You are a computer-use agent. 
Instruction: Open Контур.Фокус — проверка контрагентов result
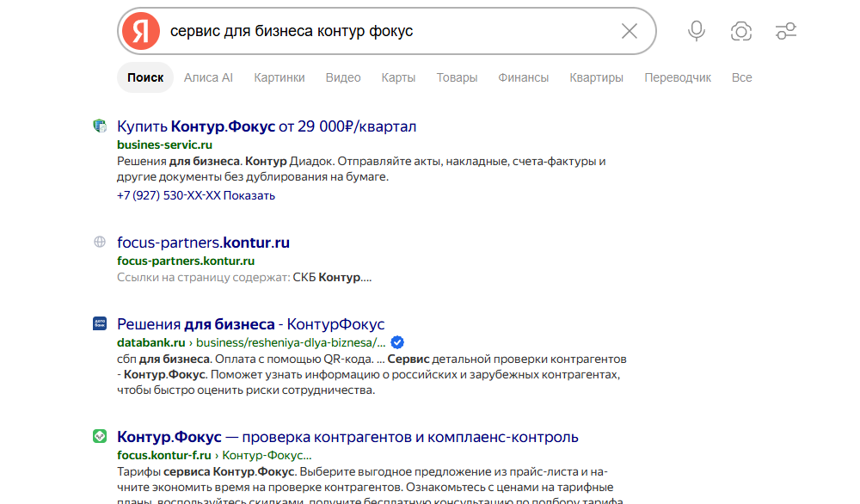[347, 437]
